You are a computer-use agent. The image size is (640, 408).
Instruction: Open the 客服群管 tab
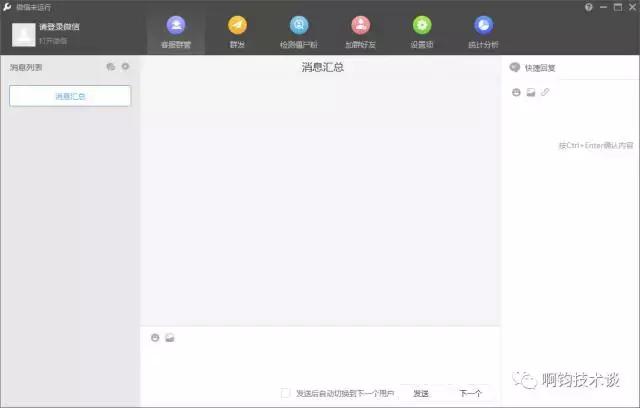[176, 33]
